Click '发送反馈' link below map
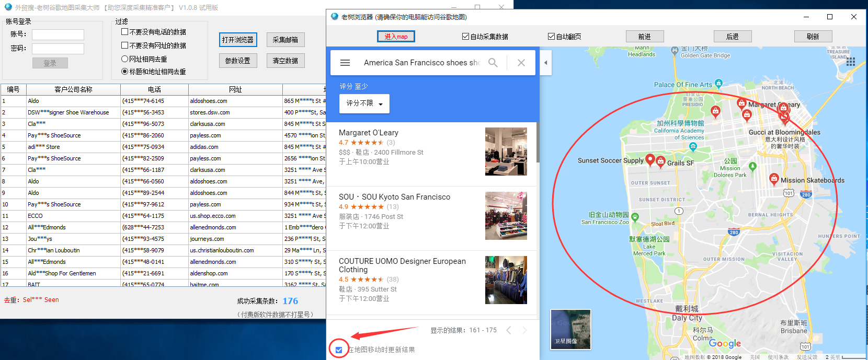868x360 pixels. pyautogui.click(x=807, y=357)
